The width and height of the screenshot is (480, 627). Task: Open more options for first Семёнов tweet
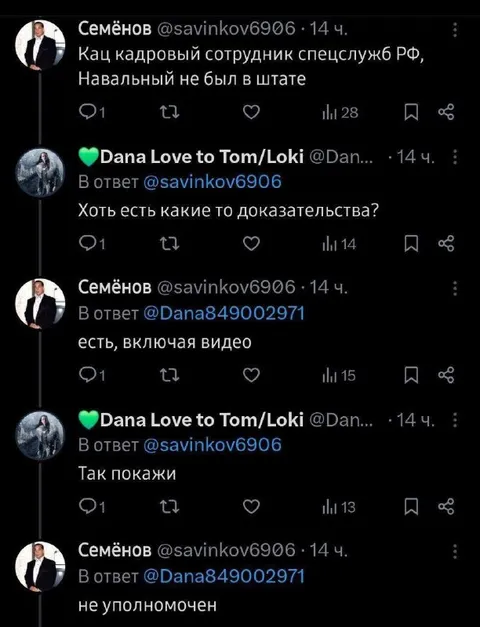pyautogui.click(x=455, y=30)
